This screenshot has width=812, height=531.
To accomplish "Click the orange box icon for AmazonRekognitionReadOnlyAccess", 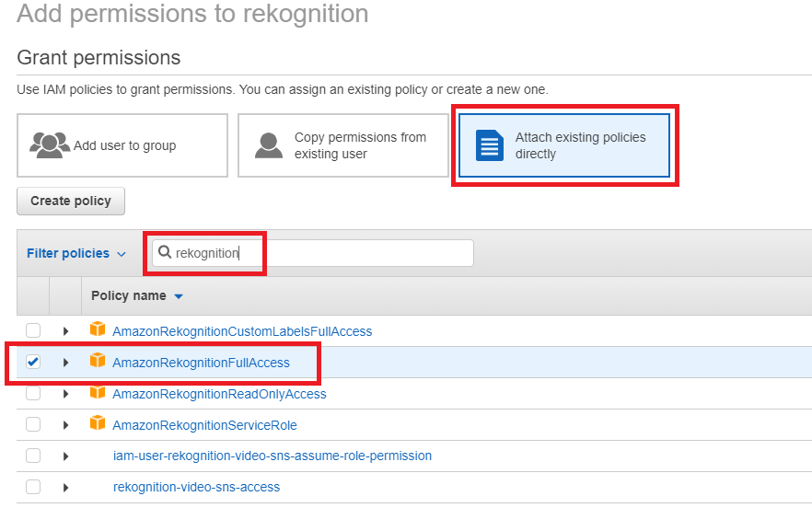I will pyautogui.click(x=97, y=393).
